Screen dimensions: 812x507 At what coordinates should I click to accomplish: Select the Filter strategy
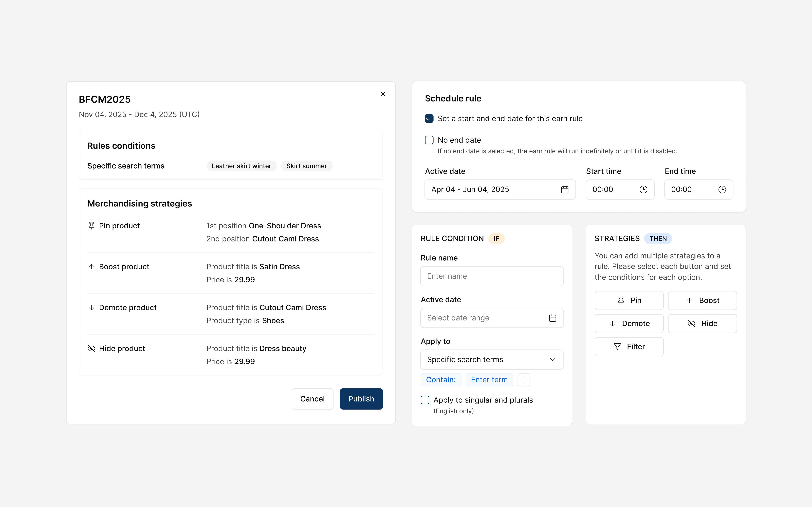629,346
